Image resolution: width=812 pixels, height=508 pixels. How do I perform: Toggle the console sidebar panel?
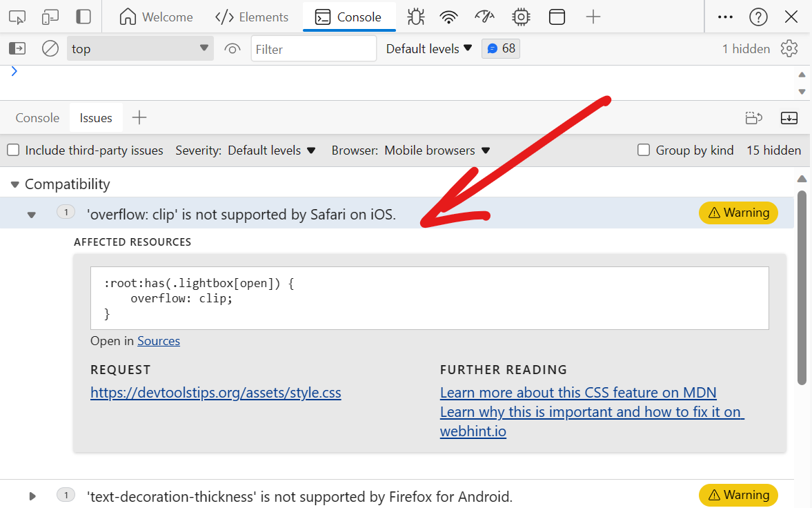[17, 48]
